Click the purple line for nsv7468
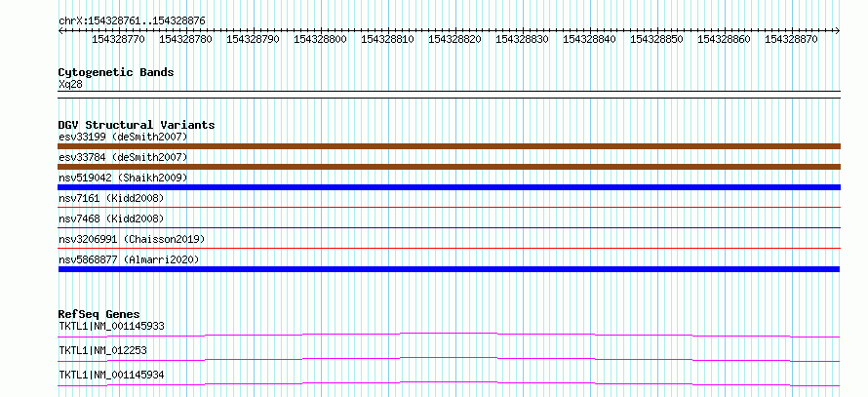Screen dimensions: 868x397 (449, 227)
